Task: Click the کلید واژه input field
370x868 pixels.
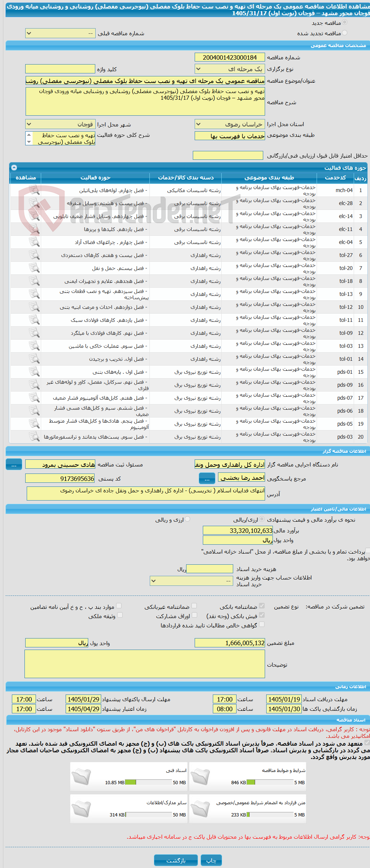Action: (x=60, y=69)
